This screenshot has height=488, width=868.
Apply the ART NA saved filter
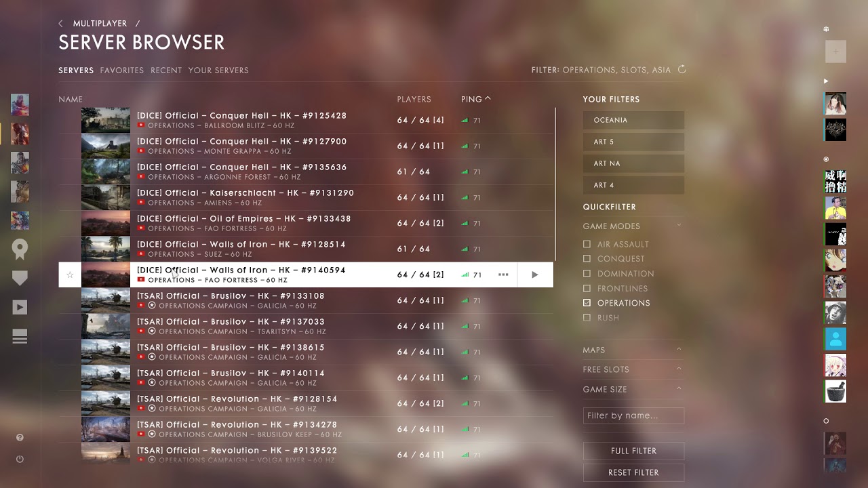click(x=633, y=163)
